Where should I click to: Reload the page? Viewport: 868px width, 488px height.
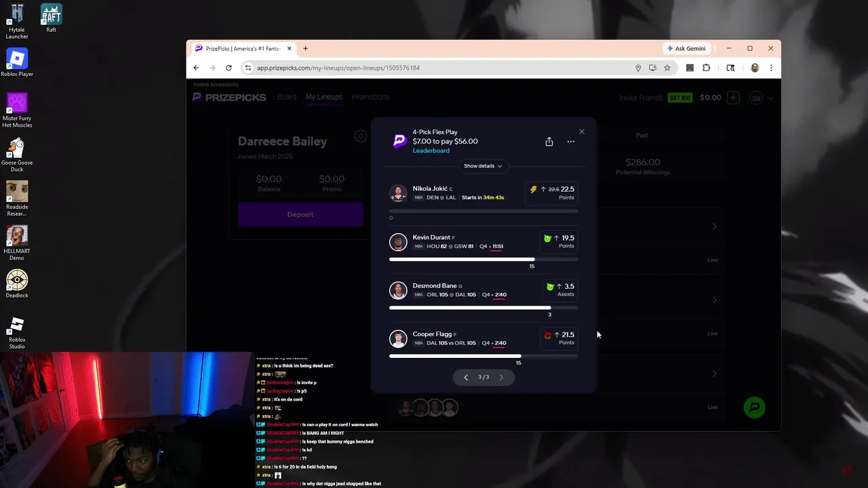229,68
